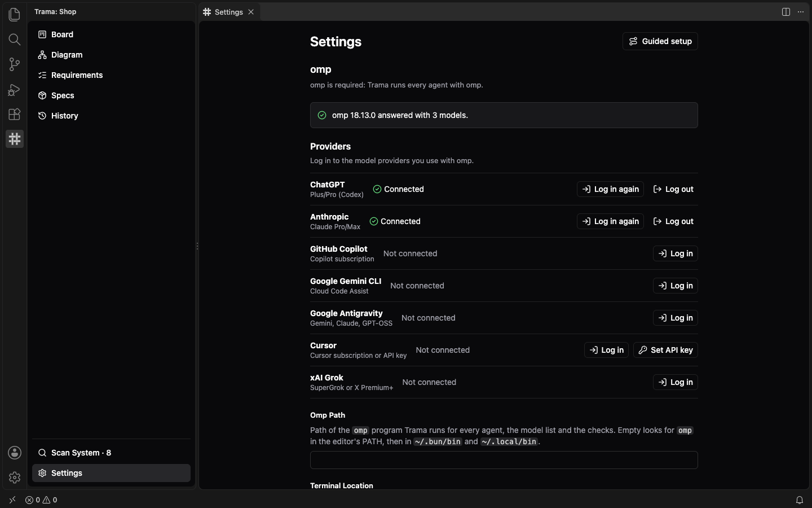Open errors and warnings status indicator
Screen dimensions: 812x508
click(41, 500)
